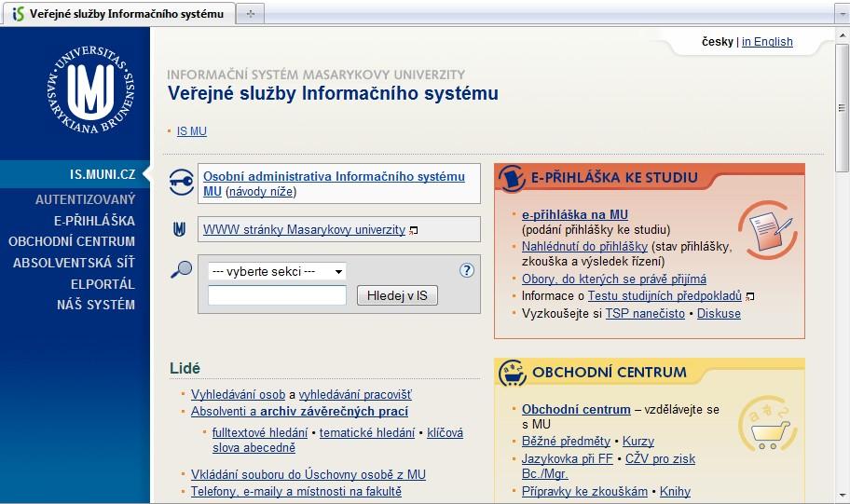Open 'Přípravky ke zkouškám' link

[584, 491]
